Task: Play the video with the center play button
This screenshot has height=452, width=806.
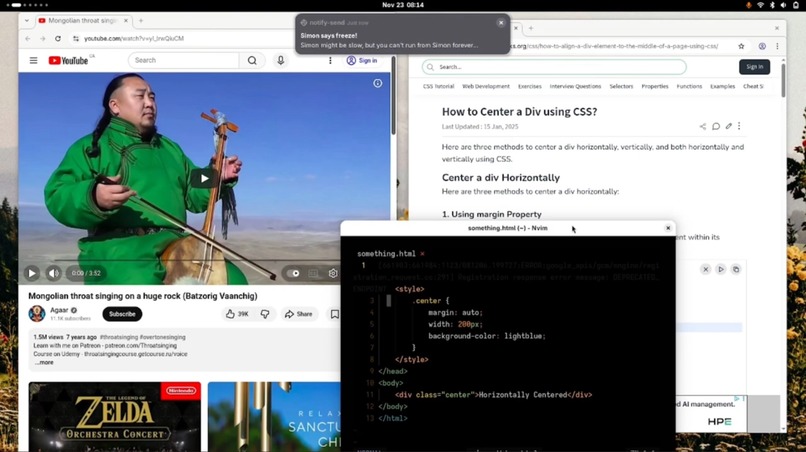Action: (204, 178)
